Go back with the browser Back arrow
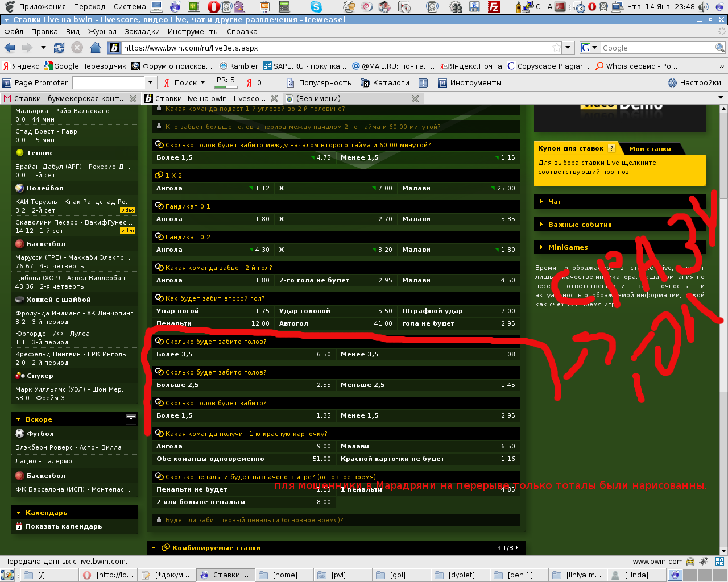Image resolution: width=728 pixels, height=582 pixels. pyautogui.click(x=10, y=48)
